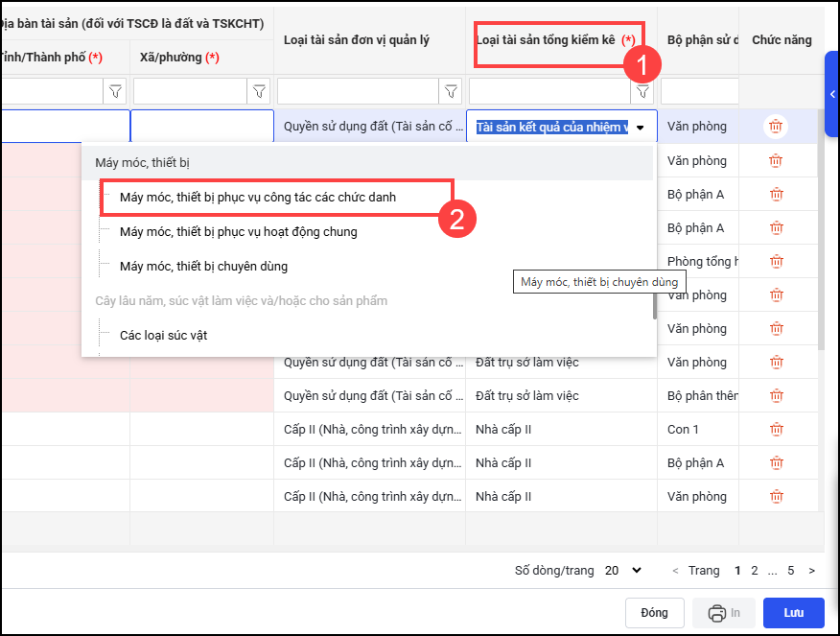Click the highlighted delete icon in Văn phòng row
Image resolution: width=840 pixels, height=636 pixels.
point(776,127)
